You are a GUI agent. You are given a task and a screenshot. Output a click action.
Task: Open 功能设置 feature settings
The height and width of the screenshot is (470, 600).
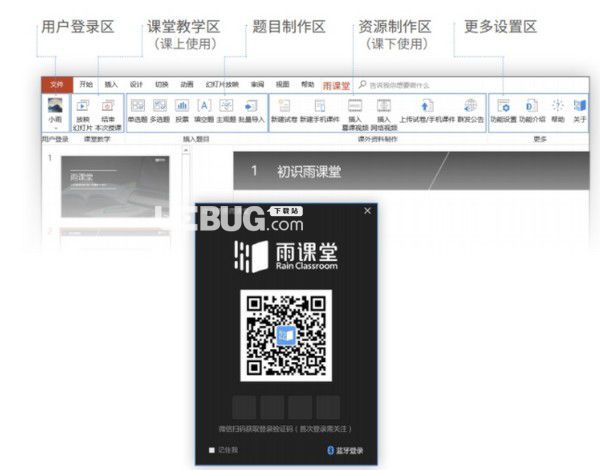click(x=504, y=111)
